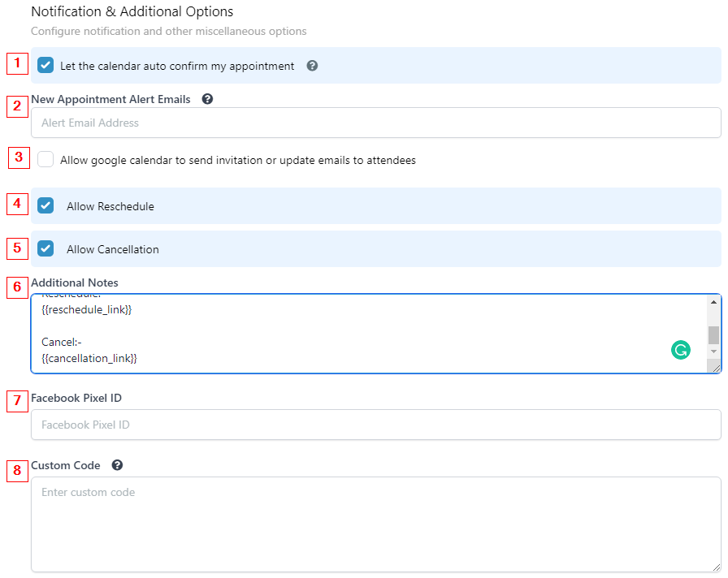
Task: Click help icon beside New Appointment Alert Emails
Action: pos(207,99)
